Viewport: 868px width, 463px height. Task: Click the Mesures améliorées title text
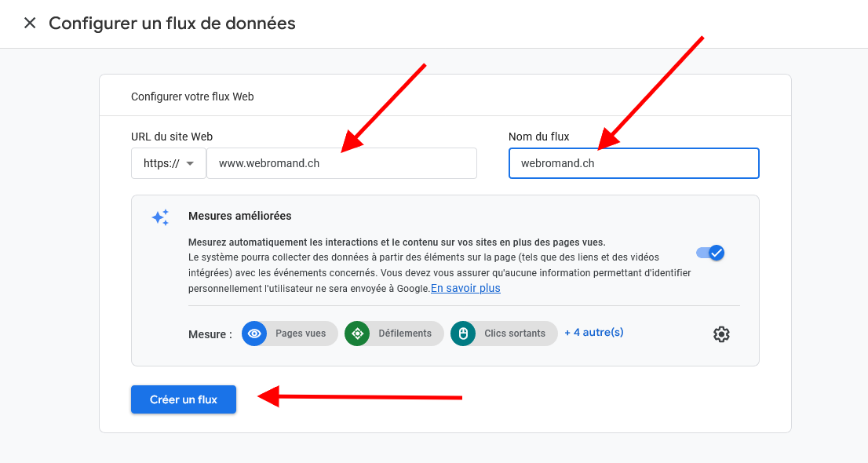239,216
